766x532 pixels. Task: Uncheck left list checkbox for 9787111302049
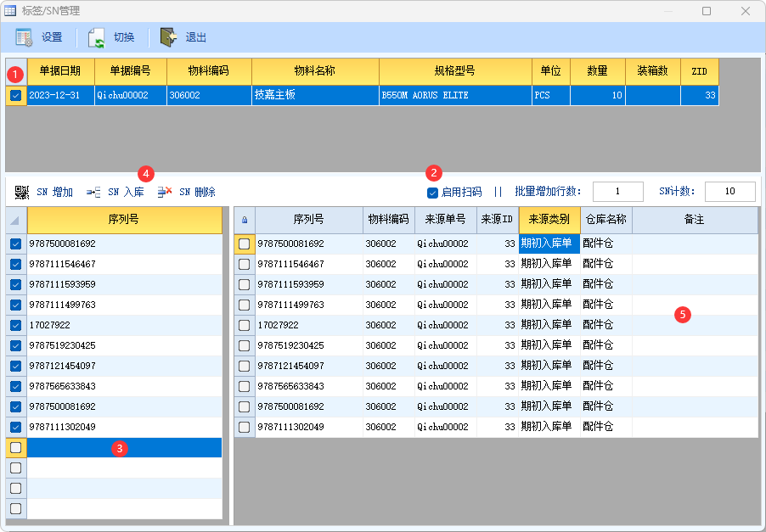(15, 427)
